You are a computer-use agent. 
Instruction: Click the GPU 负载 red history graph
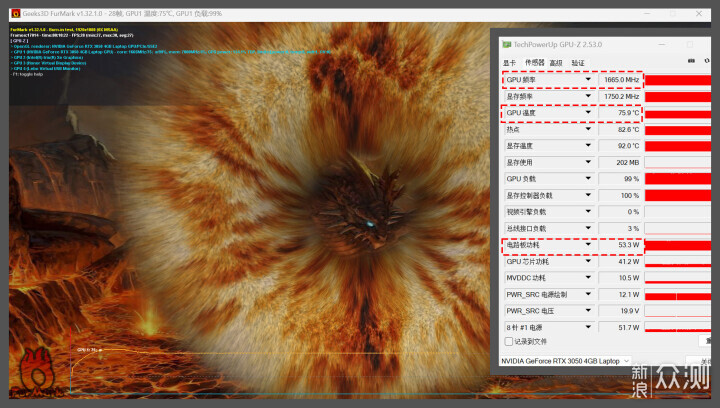point(678,179)
